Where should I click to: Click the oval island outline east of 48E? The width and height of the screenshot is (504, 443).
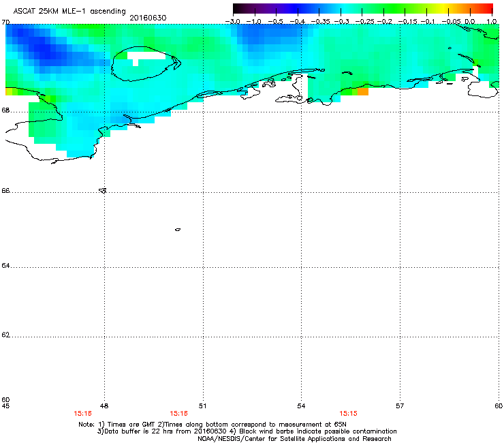click(x=146, y=63)
